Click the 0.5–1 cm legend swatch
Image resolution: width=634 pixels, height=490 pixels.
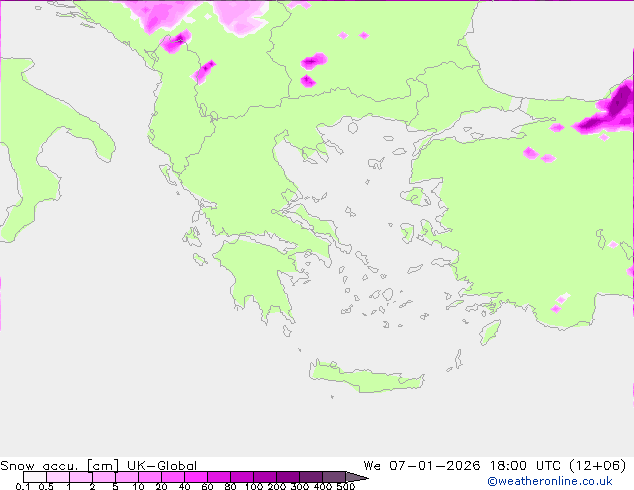click(x=58, y=477)
